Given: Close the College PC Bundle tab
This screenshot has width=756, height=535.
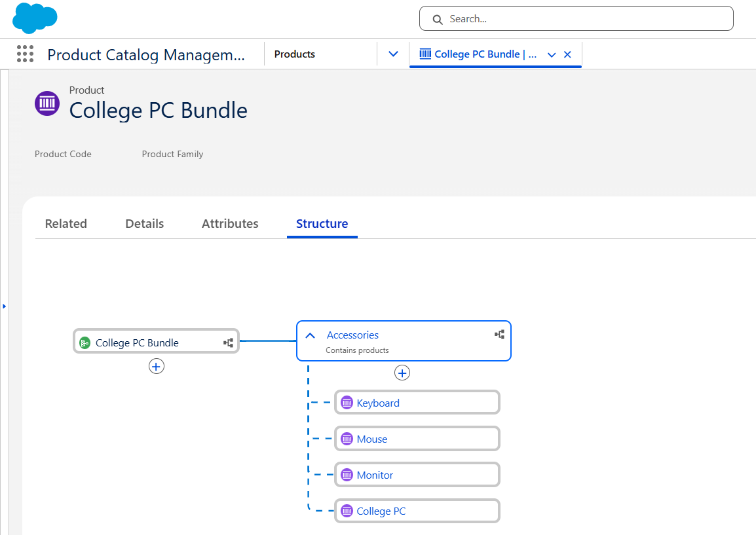Looking at the screenshot, I should pos(567,54).
